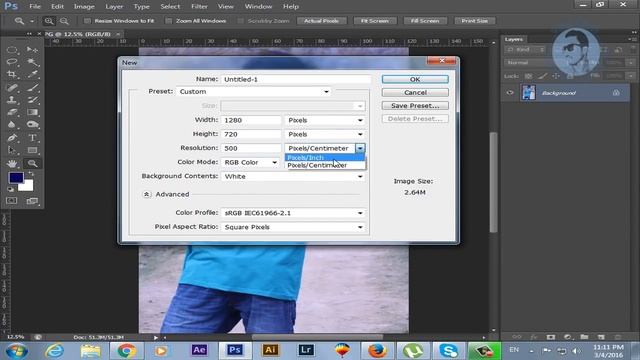Select the Lasso tool
Screen dimensions: 640x360
click(x=12, y=62)
